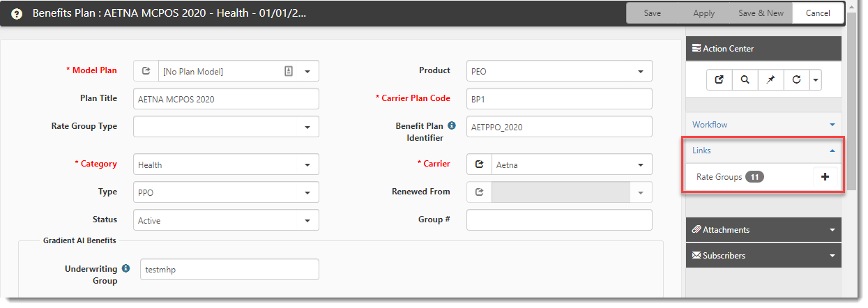Click the Underwriting Group info icon
Image resolution: width=868 pixels, height=308 pixels.
pos(125,268)
